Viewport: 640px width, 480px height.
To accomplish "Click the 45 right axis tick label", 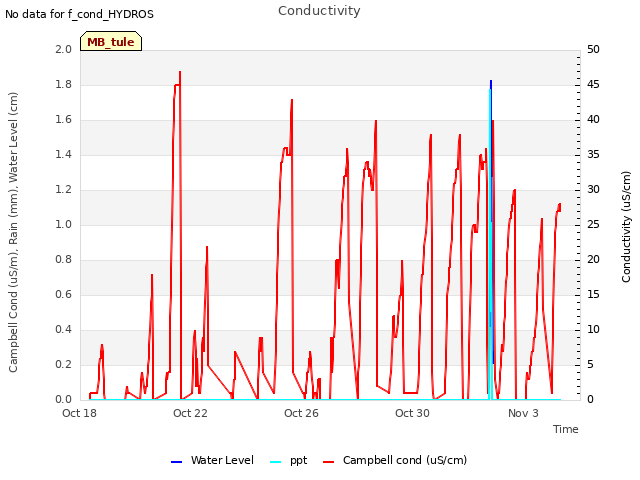I will tap(593, 84).
